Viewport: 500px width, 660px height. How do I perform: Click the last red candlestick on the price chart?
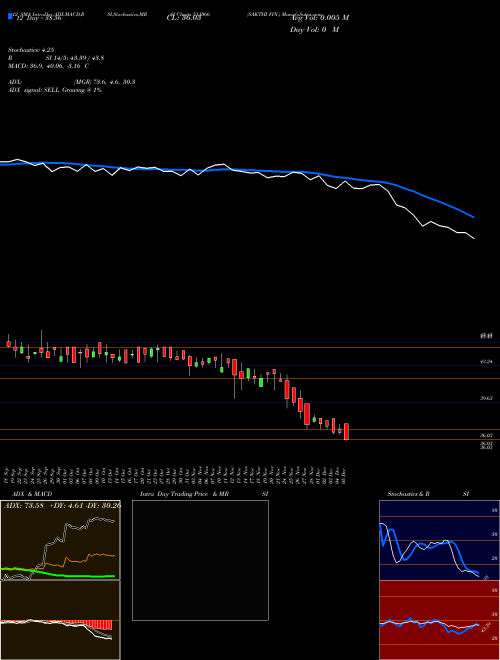click(x=346, y=431)
